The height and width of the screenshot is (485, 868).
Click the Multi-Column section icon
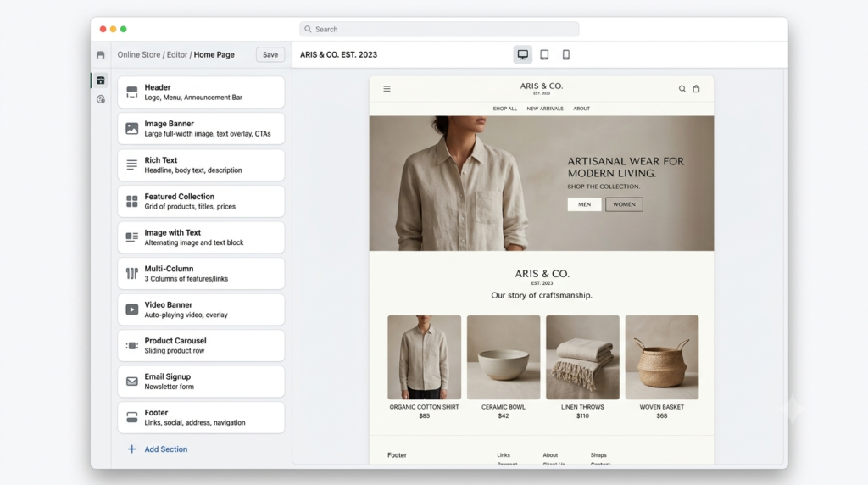coord(131,274)
